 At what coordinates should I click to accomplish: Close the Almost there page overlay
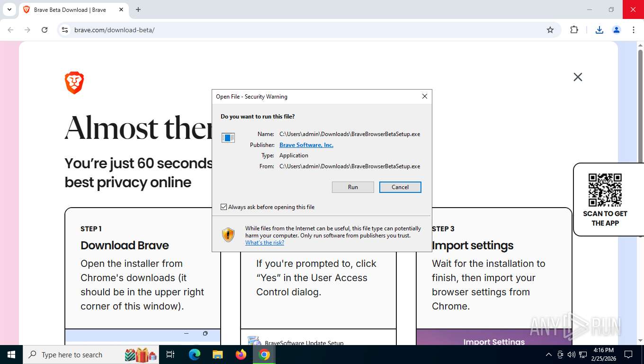point(578,77)
